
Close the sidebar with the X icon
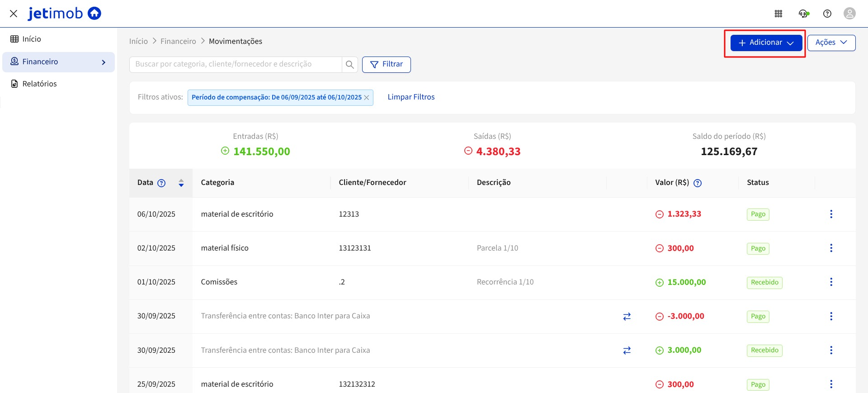click(14, 14)
